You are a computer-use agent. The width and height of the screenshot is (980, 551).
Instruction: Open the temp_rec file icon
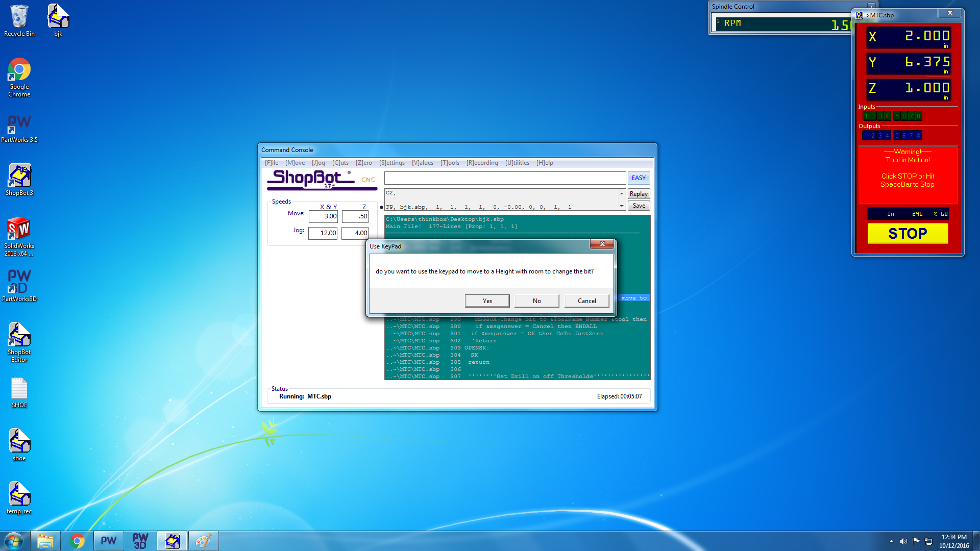[19, 498]
